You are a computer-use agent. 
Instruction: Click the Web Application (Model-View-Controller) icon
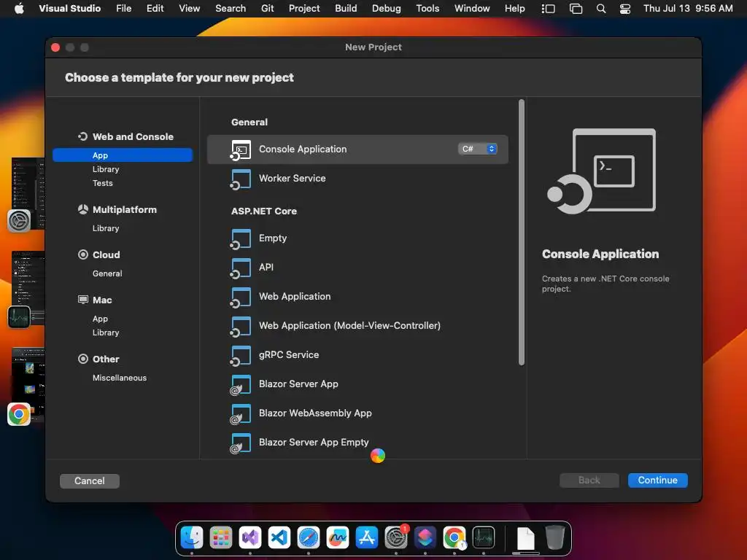[x=241, y=326]
